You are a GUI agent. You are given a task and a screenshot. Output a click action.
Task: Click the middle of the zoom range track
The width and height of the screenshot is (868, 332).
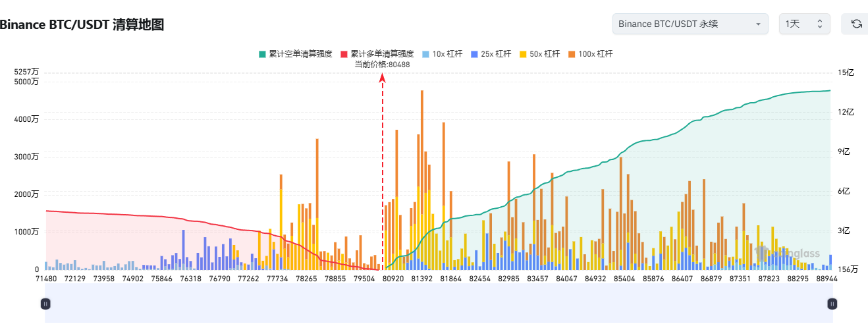(439, 304)
